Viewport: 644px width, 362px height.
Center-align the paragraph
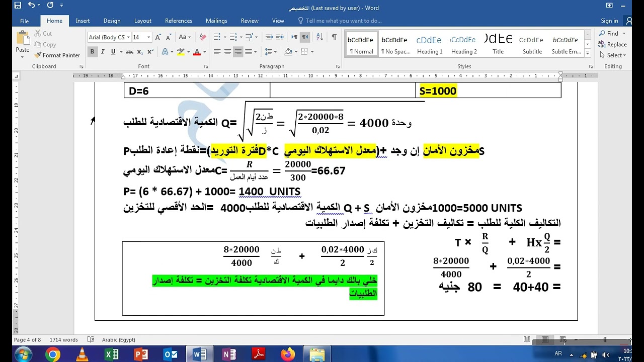(227, 52)
